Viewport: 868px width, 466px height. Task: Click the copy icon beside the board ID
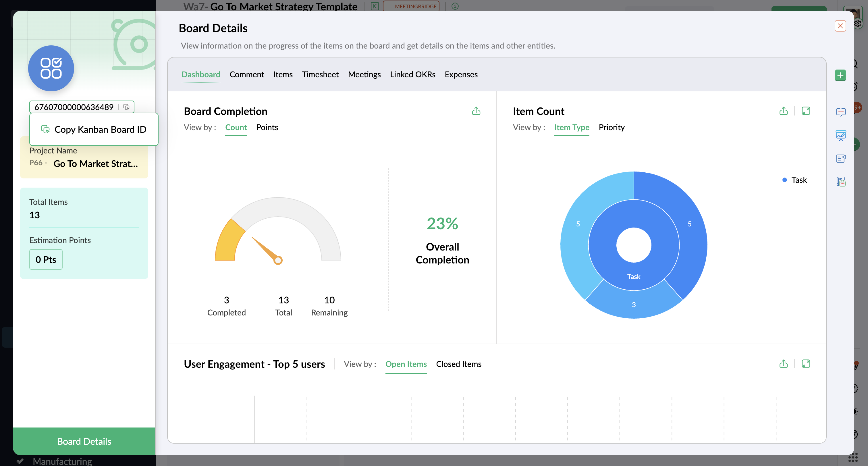tap(126, 107)
